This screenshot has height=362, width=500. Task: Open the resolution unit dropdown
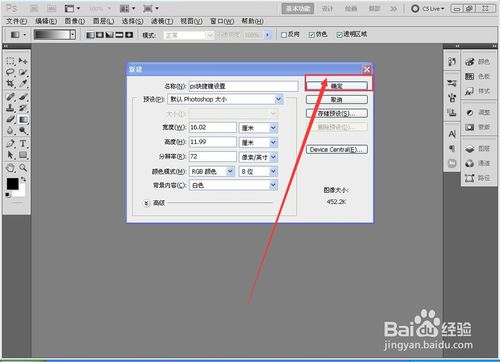[258, 157]
